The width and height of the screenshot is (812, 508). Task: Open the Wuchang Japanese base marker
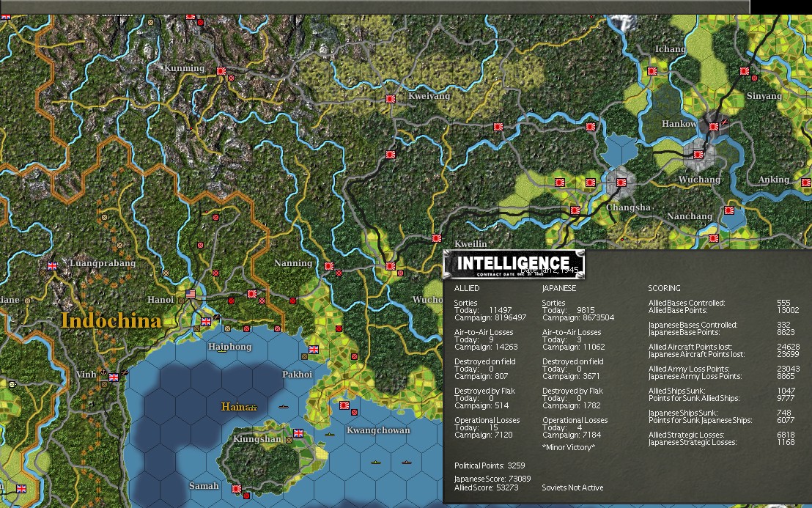pyautogui.click(x=698, y=155)
